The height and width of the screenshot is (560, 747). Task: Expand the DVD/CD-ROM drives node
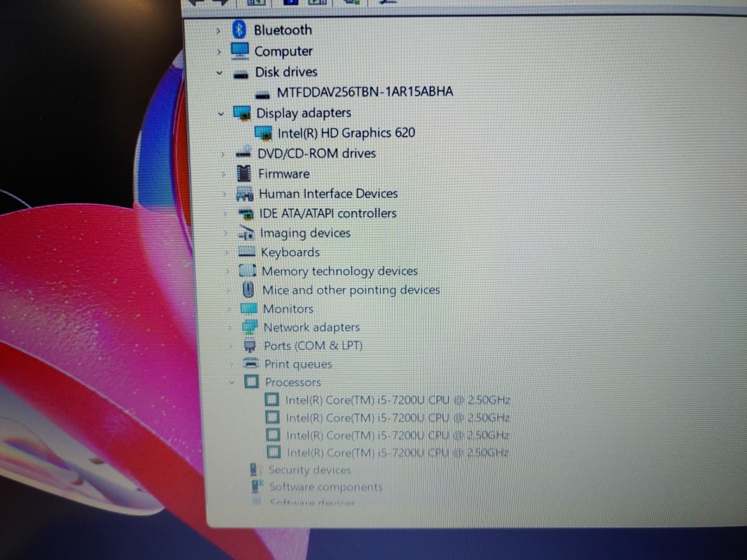(223, 154)
